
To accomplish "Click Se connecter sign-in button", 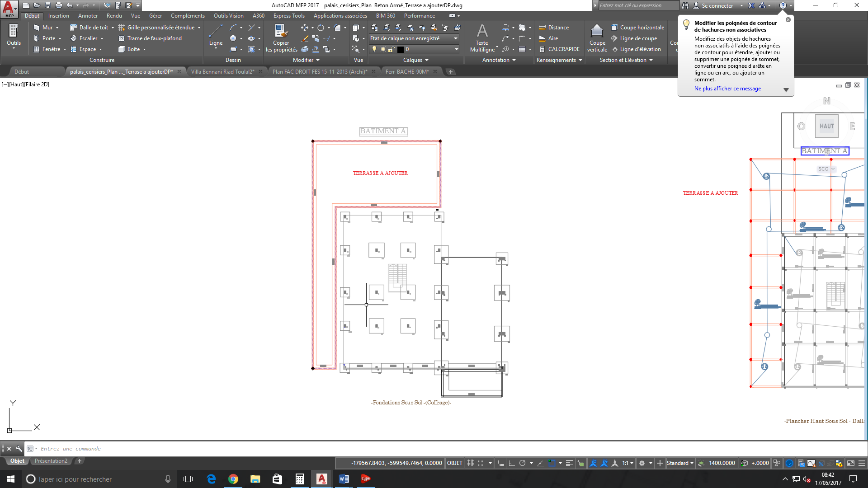I will click(x=717, y=5).
